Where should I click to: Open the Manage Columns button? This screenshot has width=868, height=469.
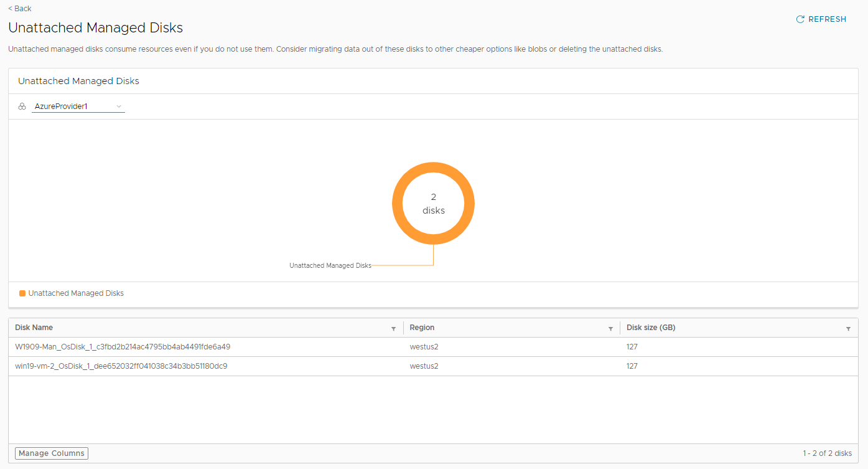coord(52,453)
